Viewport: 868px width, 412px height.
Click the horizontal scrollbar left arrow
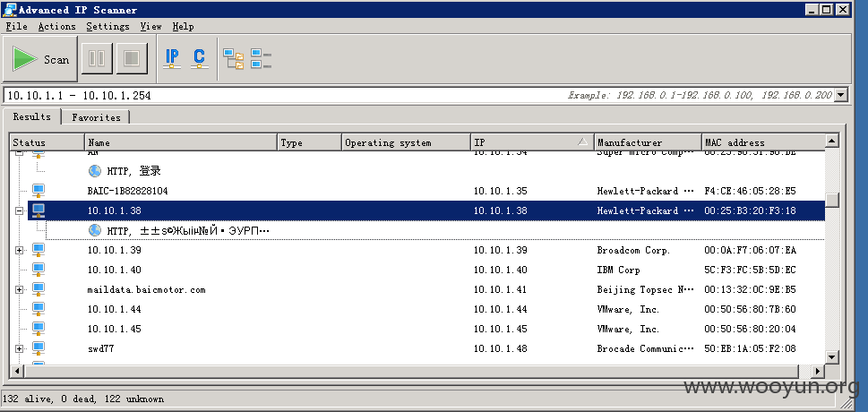17,371
